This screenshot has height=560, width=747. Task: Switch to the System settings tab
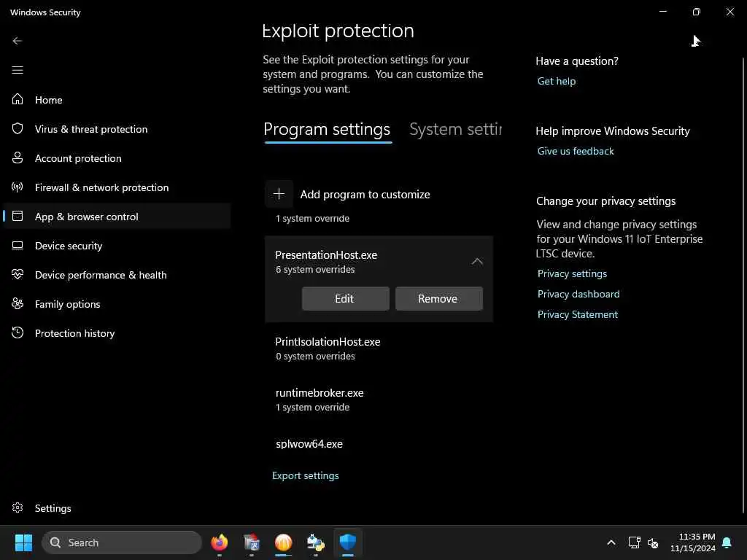point(455,130)
